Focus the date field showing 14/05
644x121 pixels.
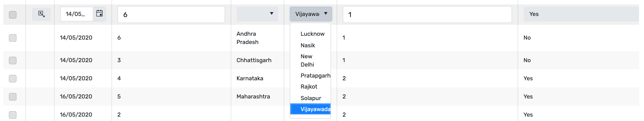click(x=77, y=14)
